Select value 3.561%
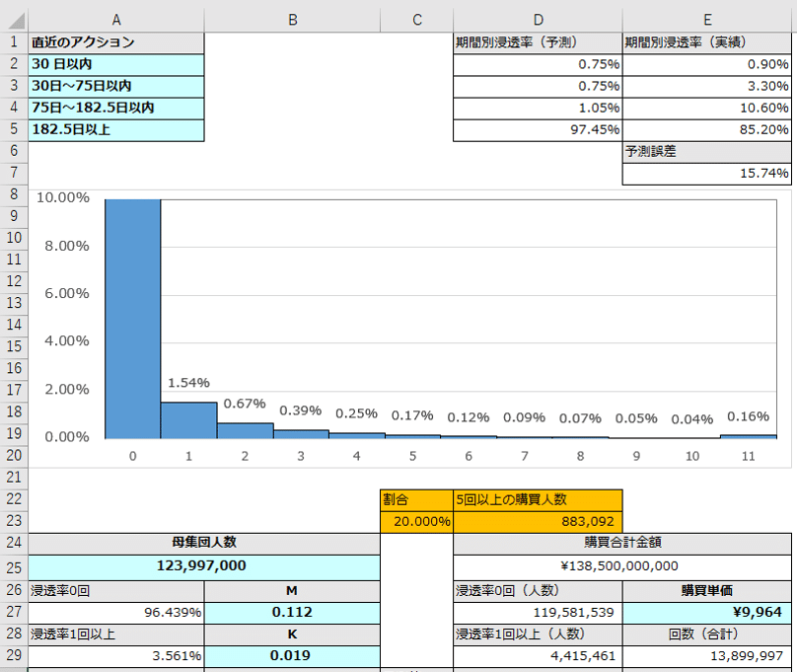Viewport: 797px width, 672px height. (116, 656)
